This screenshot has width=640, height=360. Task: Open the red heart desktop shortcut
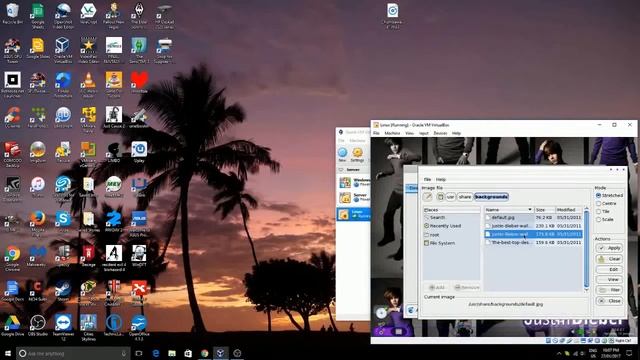pos(139,83)
